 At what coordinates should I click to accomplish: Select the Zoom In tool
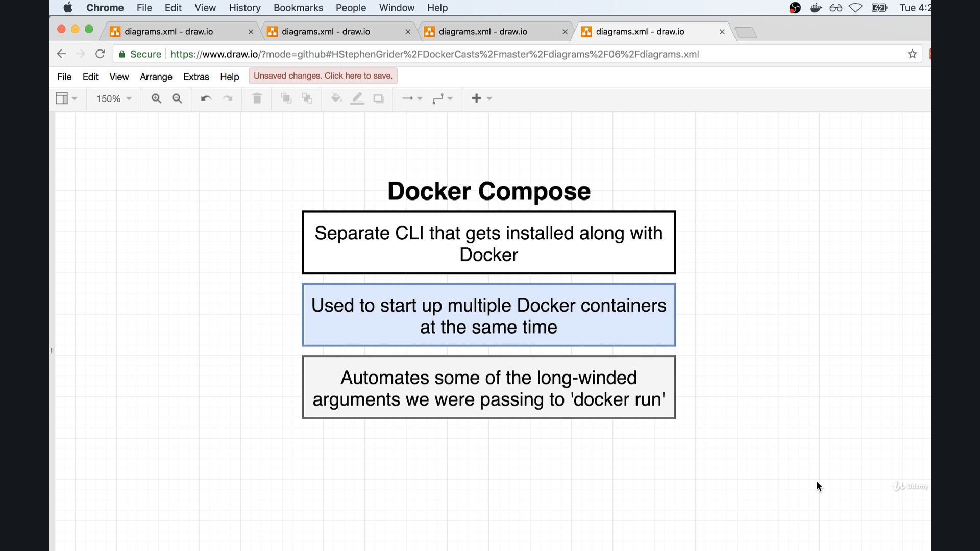tap(156, 98)
